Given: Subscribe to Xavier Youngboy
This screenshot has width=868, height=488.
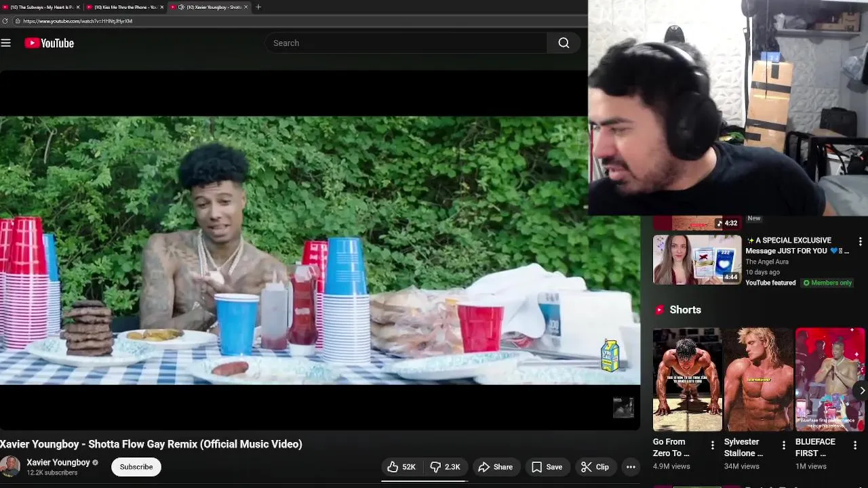Looking at the screenshot, I should pyautogui.click(x=136, y=467).
